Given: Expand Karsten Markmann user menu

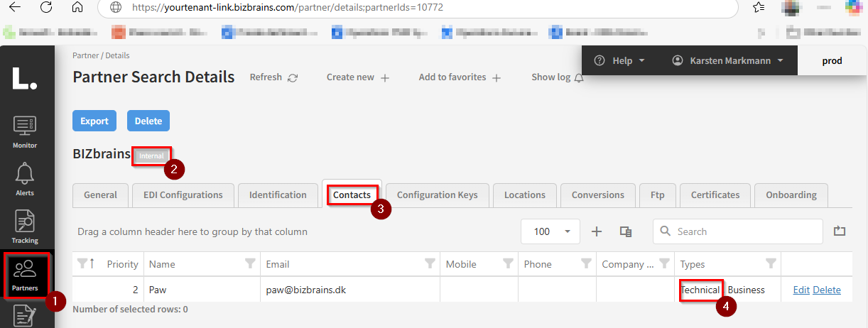Looking at the screenshot, I should click(727, 61).
